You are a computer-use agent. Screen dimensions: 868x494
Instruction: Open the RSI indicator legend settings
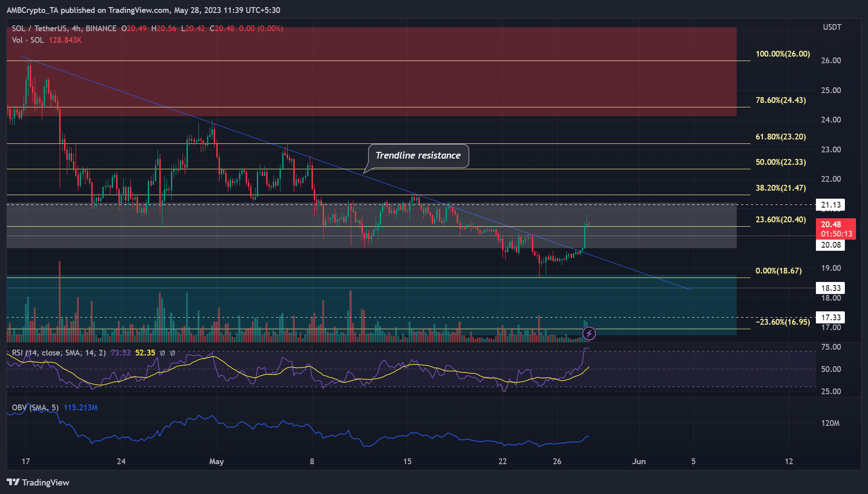59,353
